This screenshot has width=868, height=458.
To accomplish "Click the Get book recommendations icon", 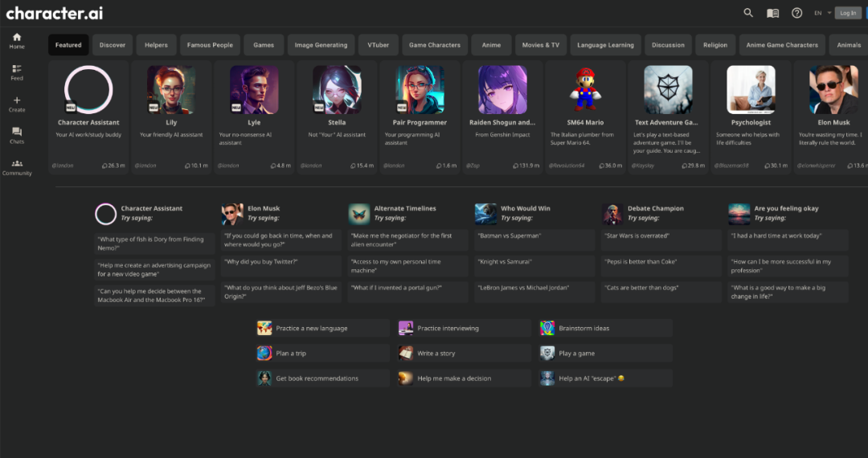I will (x=264, y=378).
